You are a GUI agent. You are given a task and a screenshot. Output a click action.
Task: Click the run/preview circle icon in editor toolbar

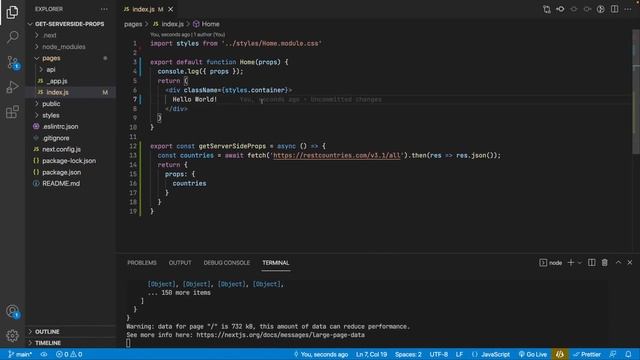600,9
